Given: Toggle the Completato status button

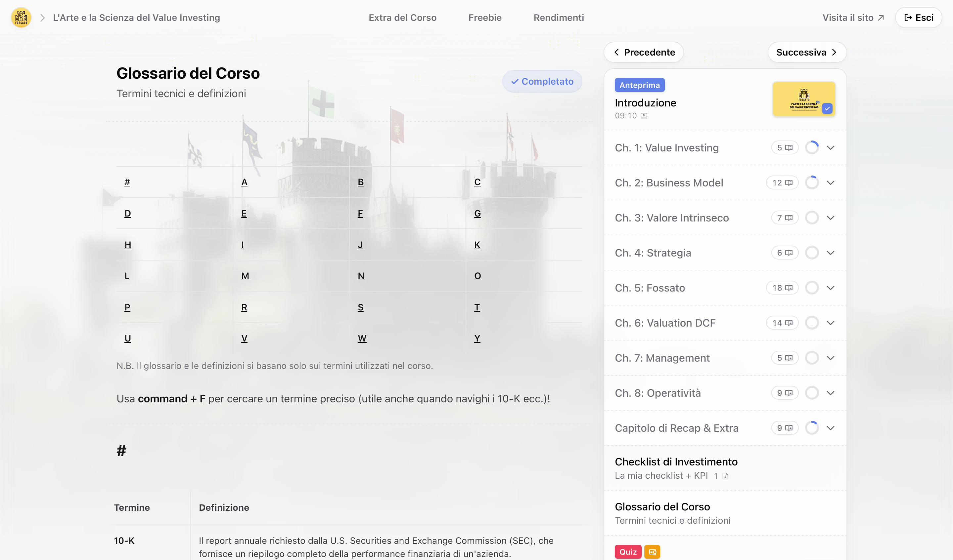Looking at the screenshot, I should 542,81.
